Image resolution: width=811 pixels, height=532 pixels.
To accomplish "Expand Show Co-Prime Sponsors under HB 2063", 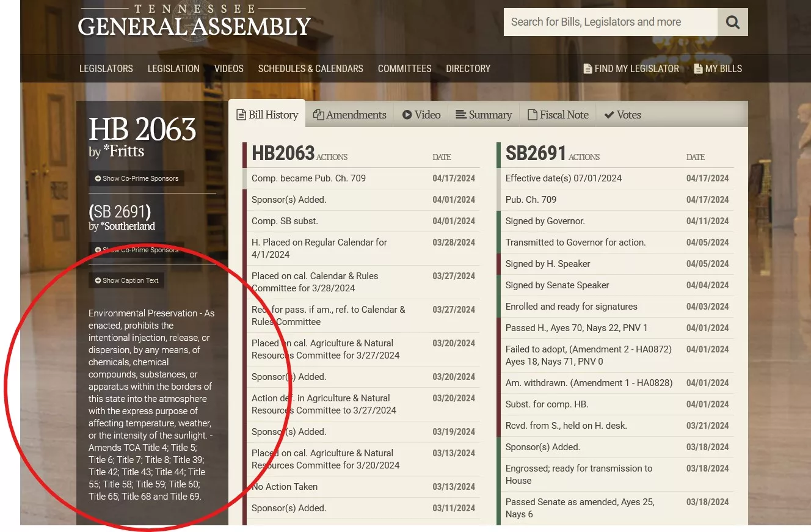I will [x=137, y=178].
